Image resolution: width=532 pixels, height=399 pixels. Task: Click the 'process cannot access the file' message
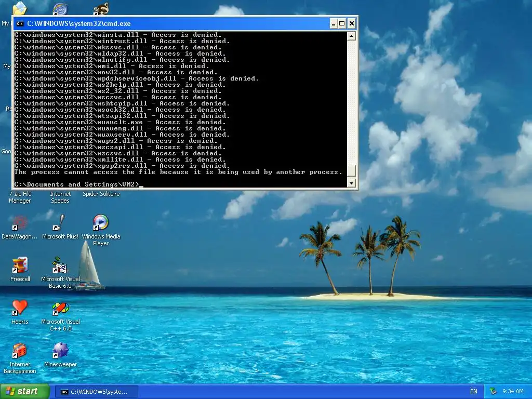pos(178,172)
